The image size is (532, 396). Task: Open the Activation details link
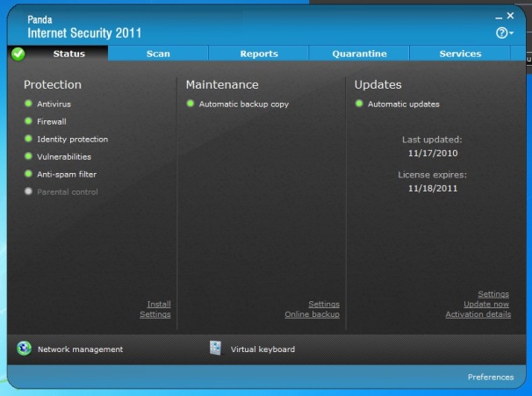coord(478,314)
